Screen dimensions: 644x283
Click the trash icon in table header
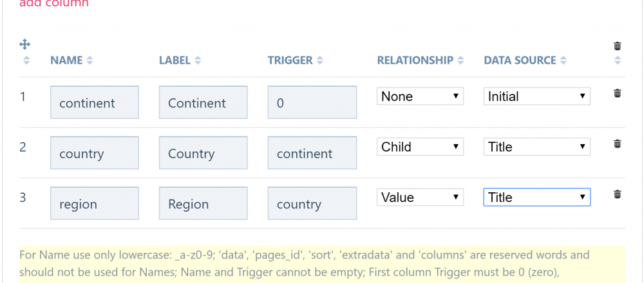click(618, 46)
